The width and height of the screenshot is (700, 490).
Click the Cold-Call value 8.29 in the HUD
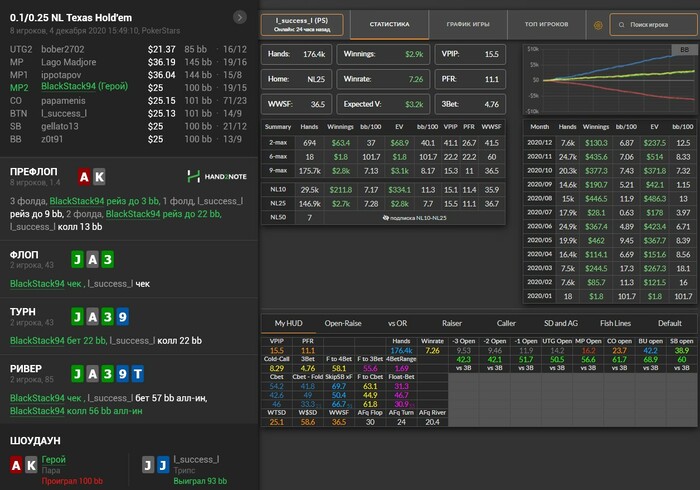click(276, 369)
